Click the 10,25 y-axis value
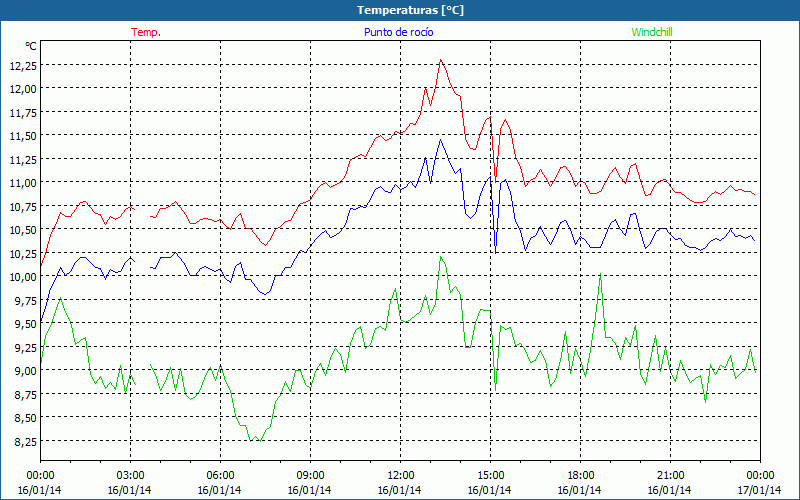 (23, 253)
